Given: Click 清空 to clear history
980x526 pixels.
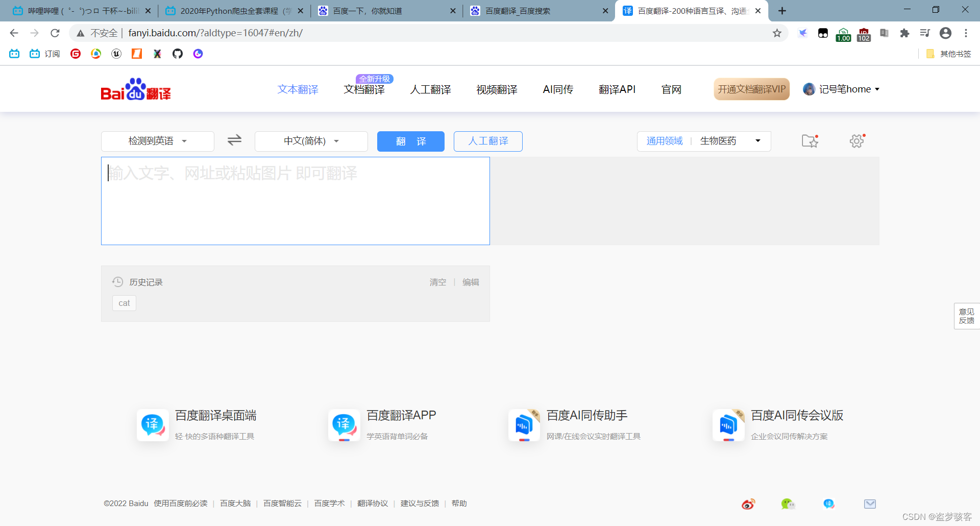Looking at the screenshot, I should click(x=438, y=282).
